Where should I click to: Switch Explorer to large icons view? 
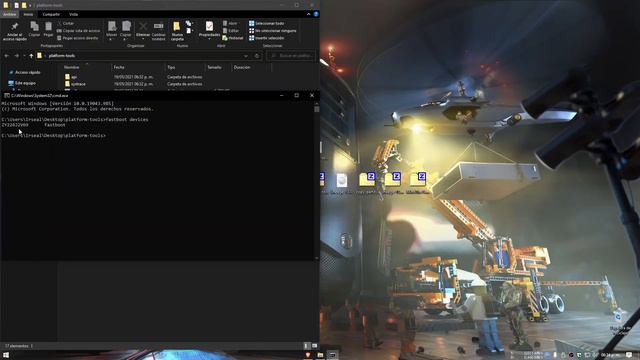[x=314, y=346]
